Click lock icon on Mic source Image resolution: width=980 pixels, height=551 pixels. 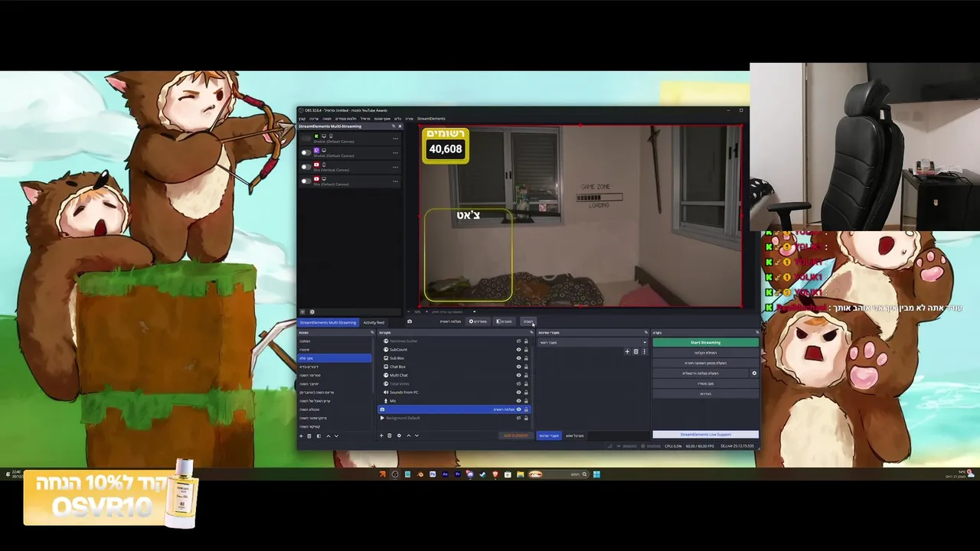[x=526, y=401]
